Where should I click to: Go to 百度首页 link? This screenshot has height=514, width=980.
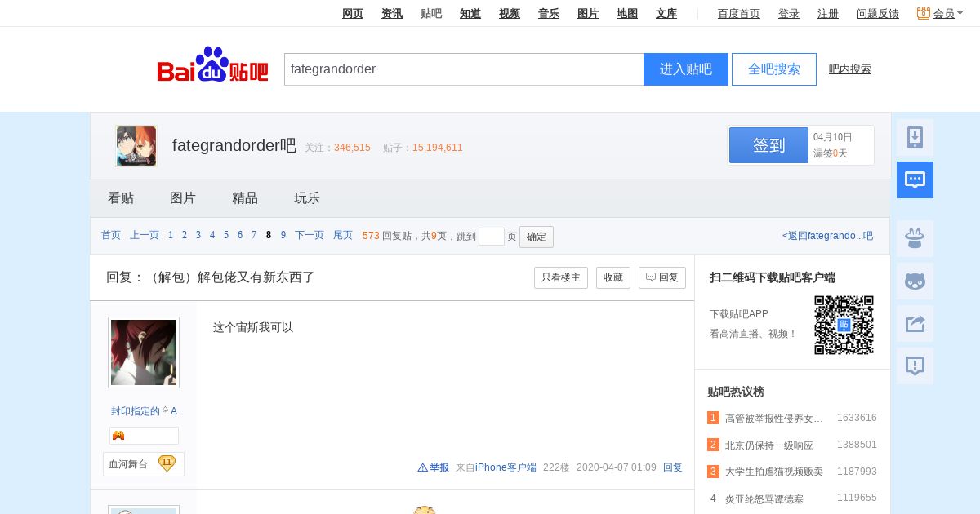[739, 13]
